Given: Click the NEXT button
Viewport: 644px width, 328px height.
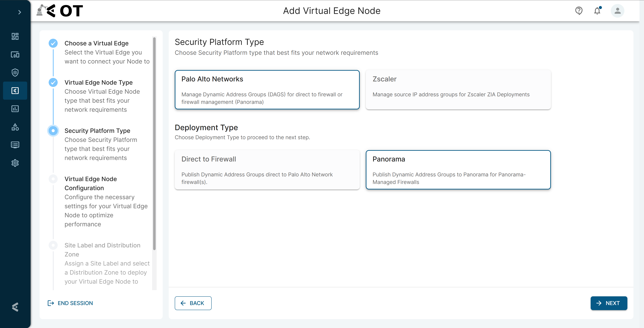Looking at the screenshot, I should (x=609, y=303).
